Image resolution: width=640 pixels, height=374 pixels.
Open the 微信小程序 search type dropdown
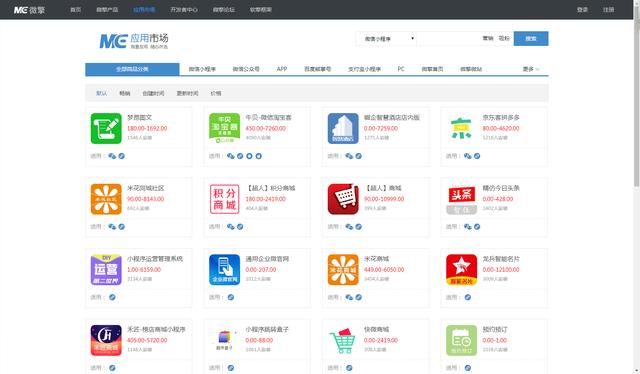tap(386, 39)
